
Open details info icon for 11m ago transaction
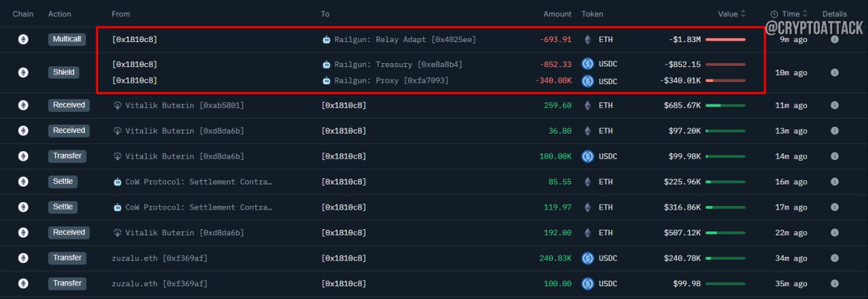835,105
